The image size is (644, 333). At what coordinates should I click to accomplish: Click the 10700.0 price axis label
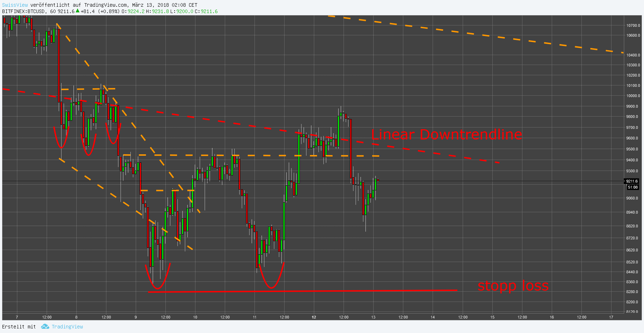click(x=633, y=25)
